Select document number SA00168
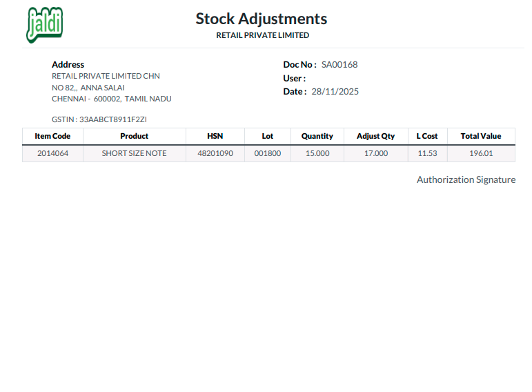The image size is (532, 392). pos(339,64)
